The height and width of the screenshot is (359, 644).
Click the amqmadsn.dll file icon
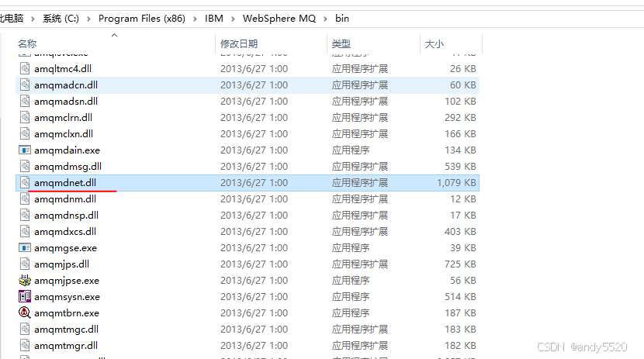point(25,102)
